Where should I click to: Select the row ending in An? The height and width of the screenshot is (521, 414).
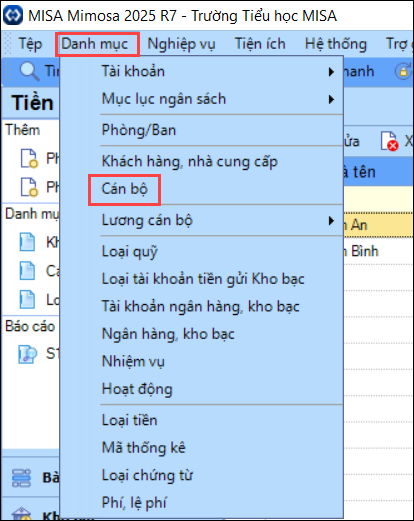(x=378, y=225)
